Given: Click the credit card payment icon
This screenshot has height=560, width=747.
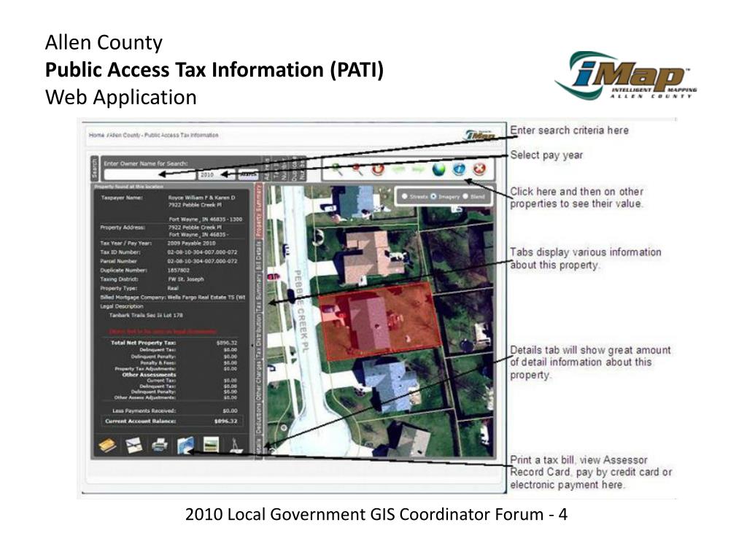Looking at the screenshot, I should tap(108, 446).
